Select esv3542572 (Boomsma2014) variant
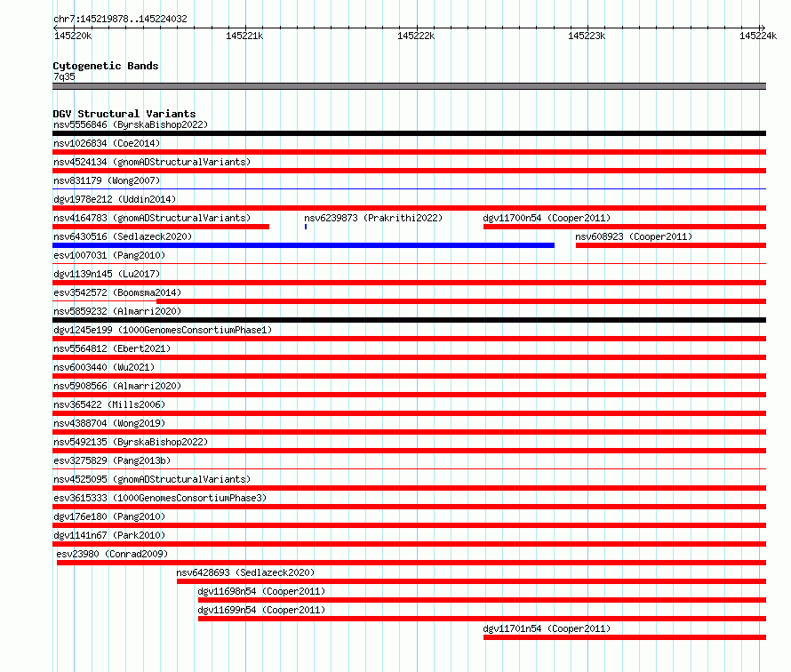The height and width of the screenshot is (672, 791). tap(117, 292)
